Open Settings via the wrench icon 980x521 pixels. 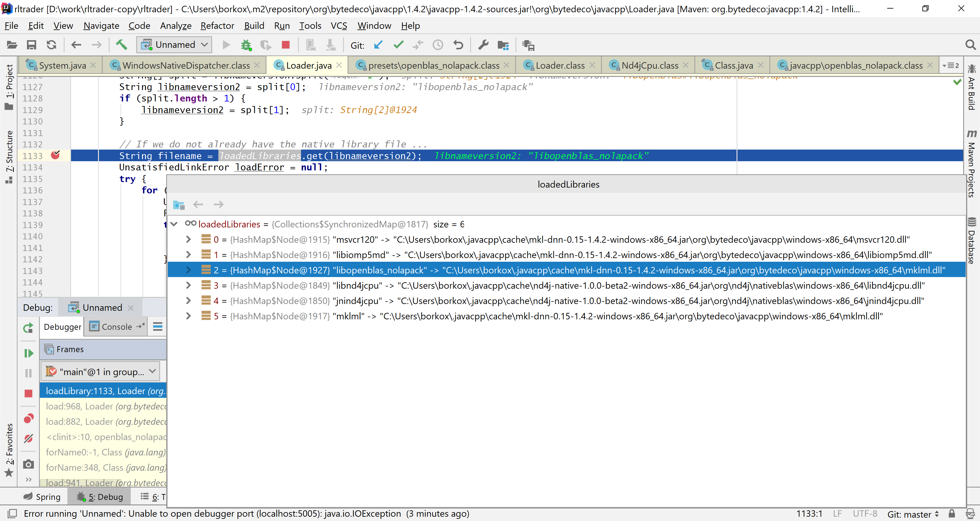coord(483,45)
